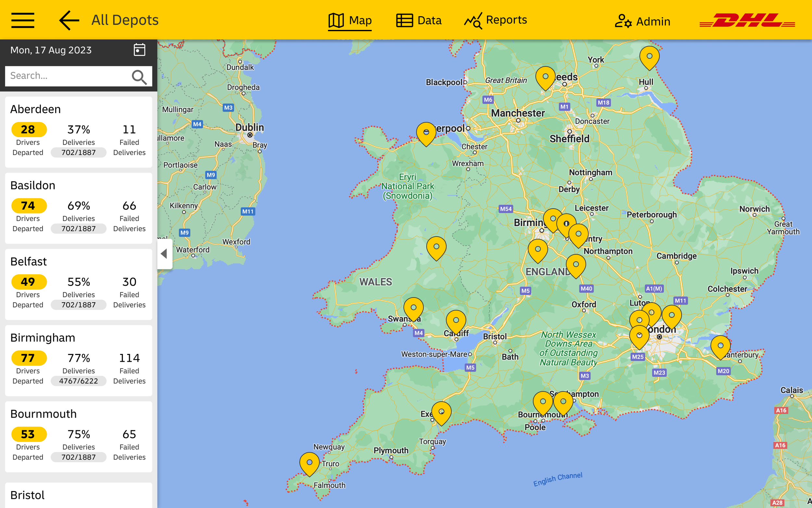812x508 pixels.
Task: Open the hamburger menu
Action: (22, 20)
